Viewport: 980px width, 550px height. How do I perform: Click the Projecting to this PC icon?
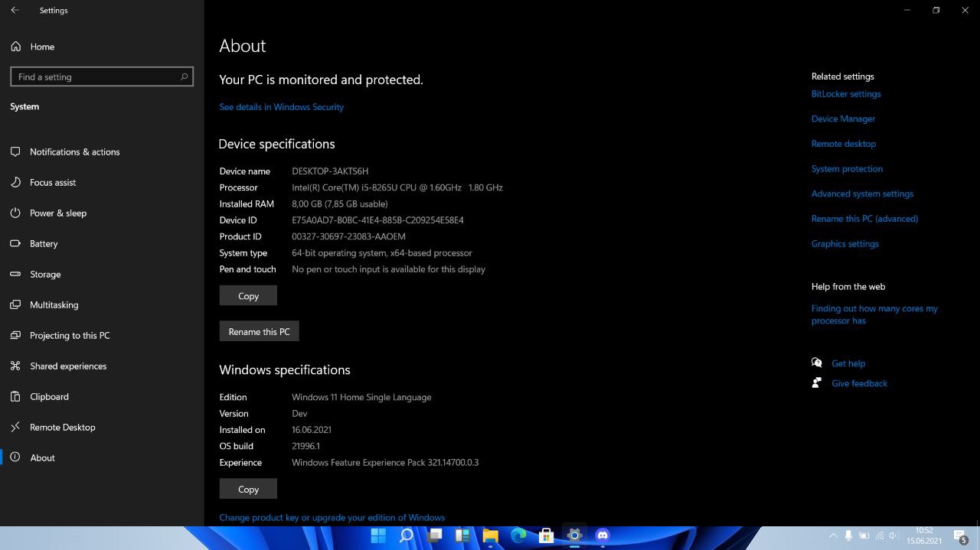tap(15, 335)
